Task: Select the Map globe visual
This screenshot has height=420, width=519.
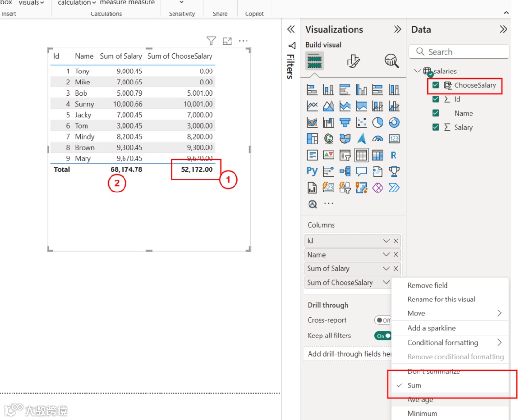Action: tap(328, 139)
